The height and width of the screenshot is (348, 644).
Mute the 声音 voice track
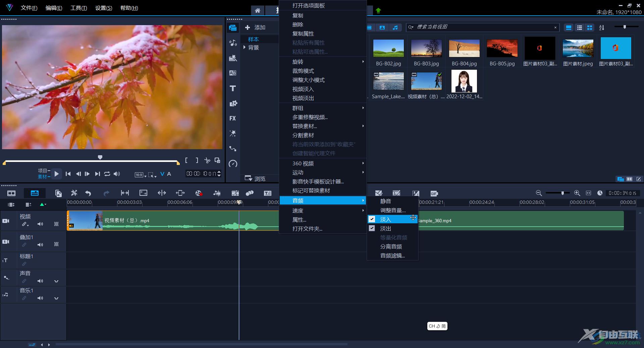[x=40, y=281]
